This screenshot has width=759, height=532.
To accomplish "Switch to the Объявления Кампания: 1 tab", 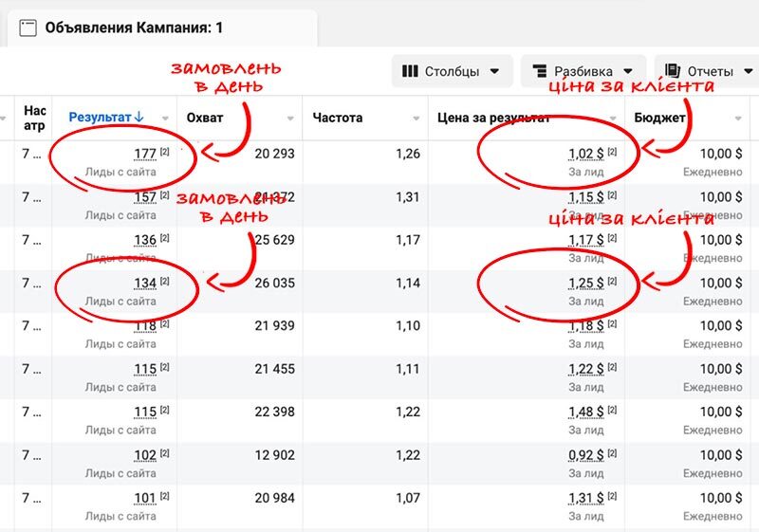I will tap(134, 28).
